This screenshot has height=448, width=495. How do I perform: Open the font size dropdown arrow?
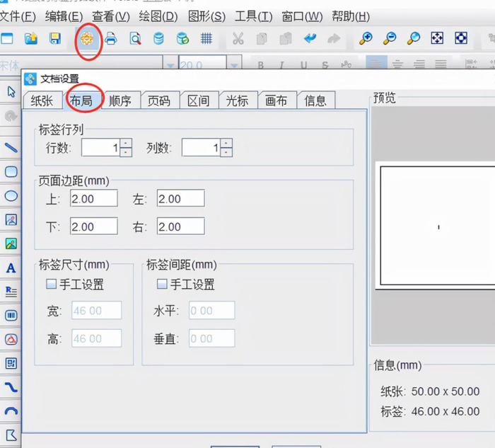click(234, 64)
